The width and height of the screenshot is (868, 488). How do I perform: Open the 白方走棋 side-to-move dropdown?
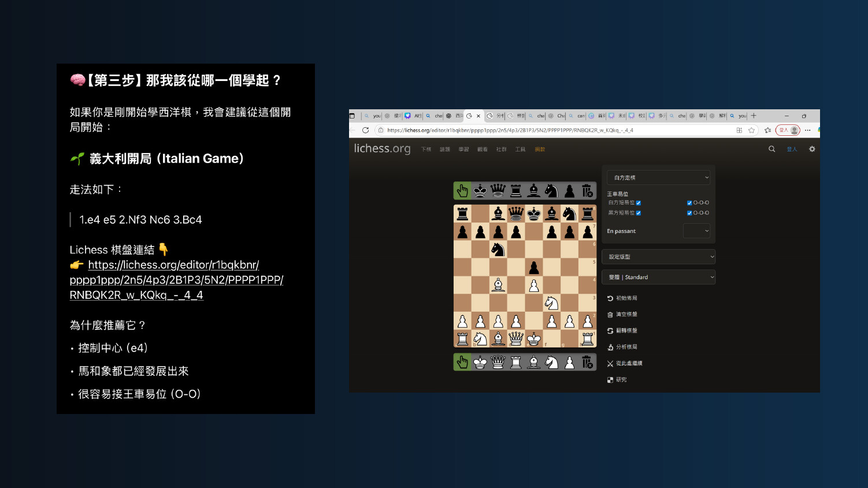point(658,178)
